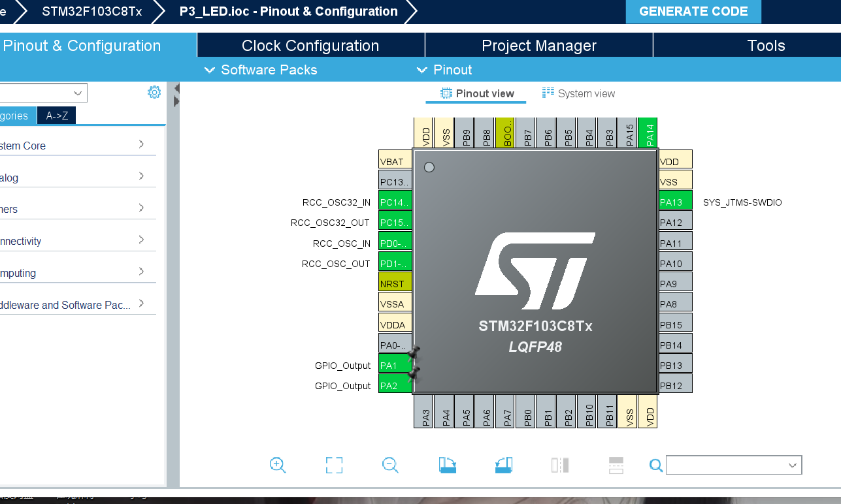Open the pin search dropdown box
Viewport: 841px width, 504px height.
tap(734, 465)
